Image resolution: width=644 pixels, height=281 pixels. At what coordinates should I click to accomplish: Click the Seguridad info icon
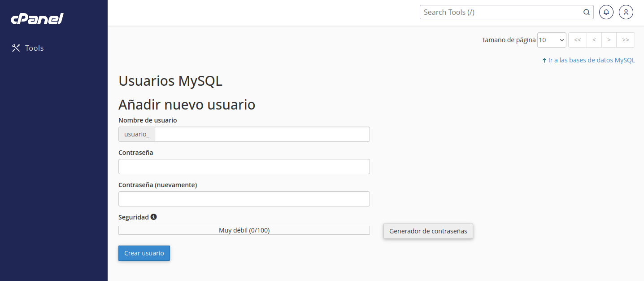coord(154,217)
